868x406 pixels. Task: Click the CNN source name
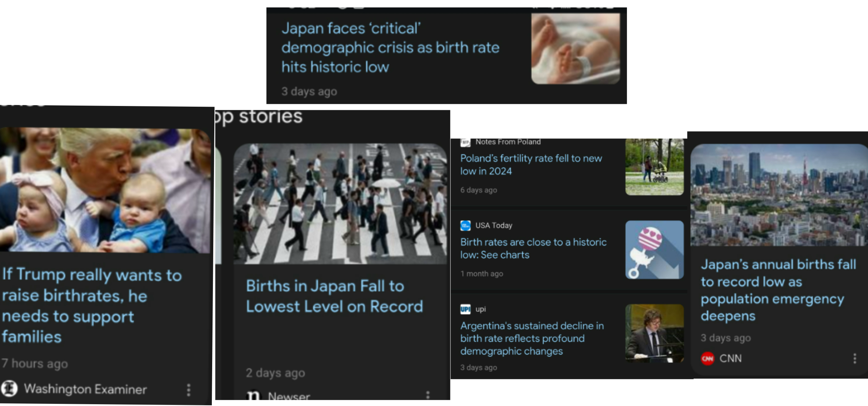(730, 358)
